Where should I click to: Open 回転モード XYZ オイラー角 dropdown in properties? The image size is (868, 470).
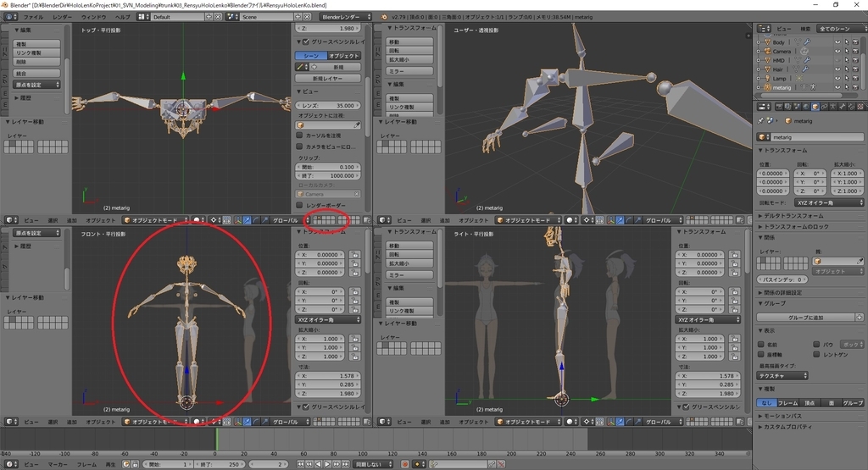click(x=829, y=202)
